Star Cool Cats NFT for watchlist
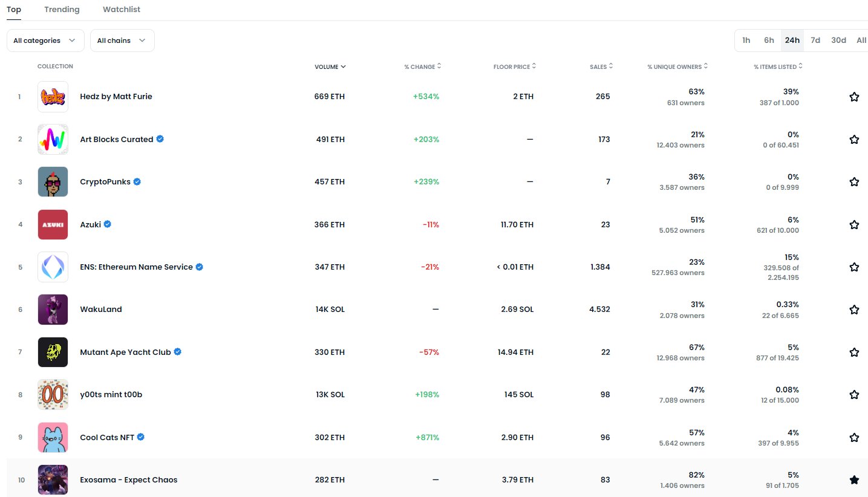The image size is (868, 497). [854, 437]
